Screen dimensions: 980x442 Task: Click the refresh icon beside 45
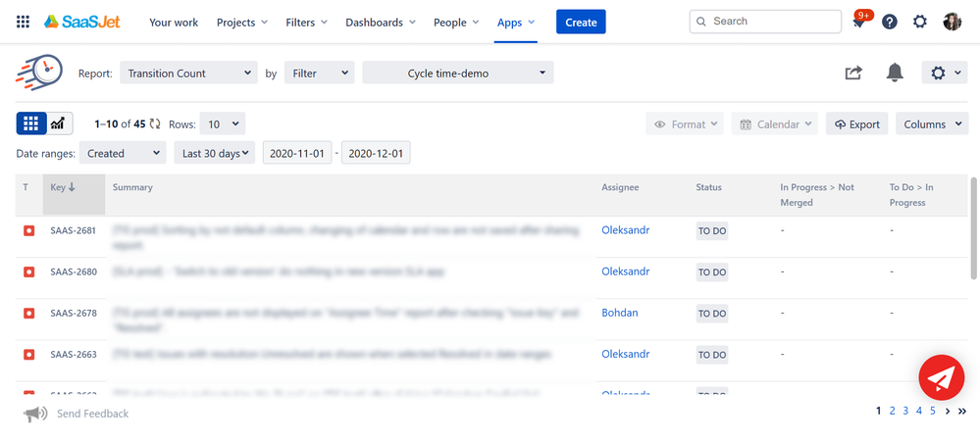(155, 124)
